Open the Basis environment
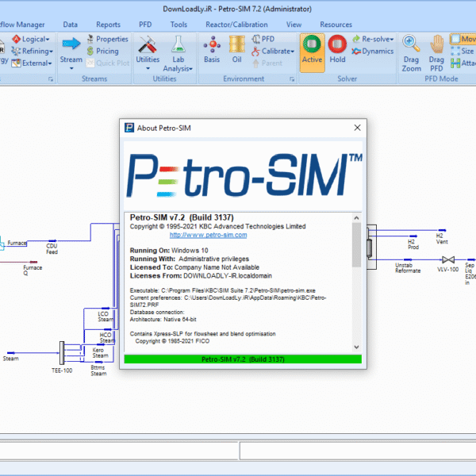This screenshot has height=476, width=476. click(x=212, y=49)
